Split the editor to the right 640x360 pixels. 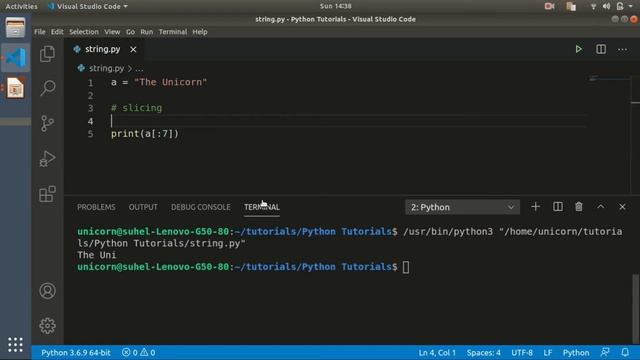(601, 49)
